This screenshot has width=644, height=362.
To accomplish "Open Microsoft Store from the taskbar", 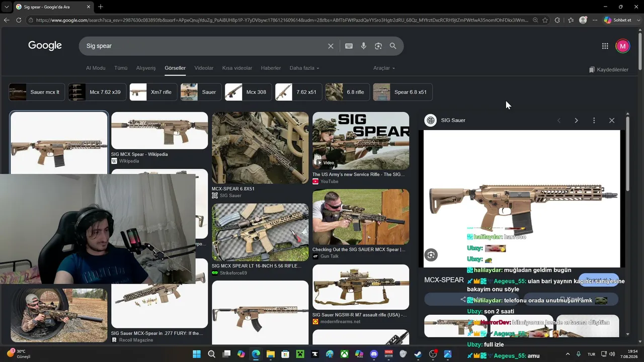I will tap(285, 354).
